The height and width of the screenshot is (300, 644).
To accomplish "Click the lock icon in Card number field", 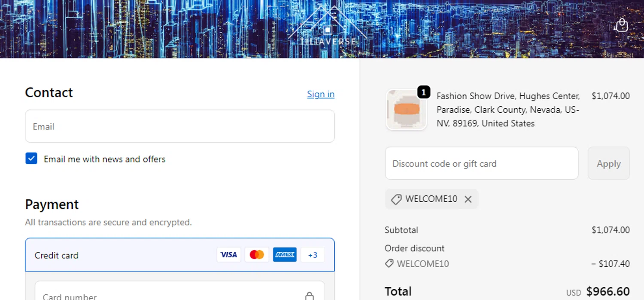I will tap(309, 296).
